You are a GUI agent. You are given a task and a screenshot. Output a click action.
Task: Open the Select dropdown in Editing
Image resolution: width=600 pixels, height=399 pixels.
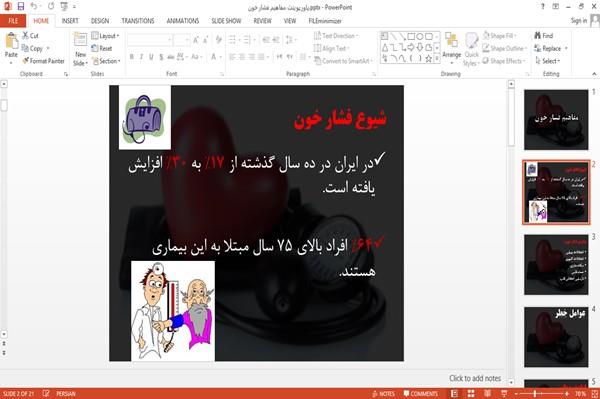click(548, 61)
